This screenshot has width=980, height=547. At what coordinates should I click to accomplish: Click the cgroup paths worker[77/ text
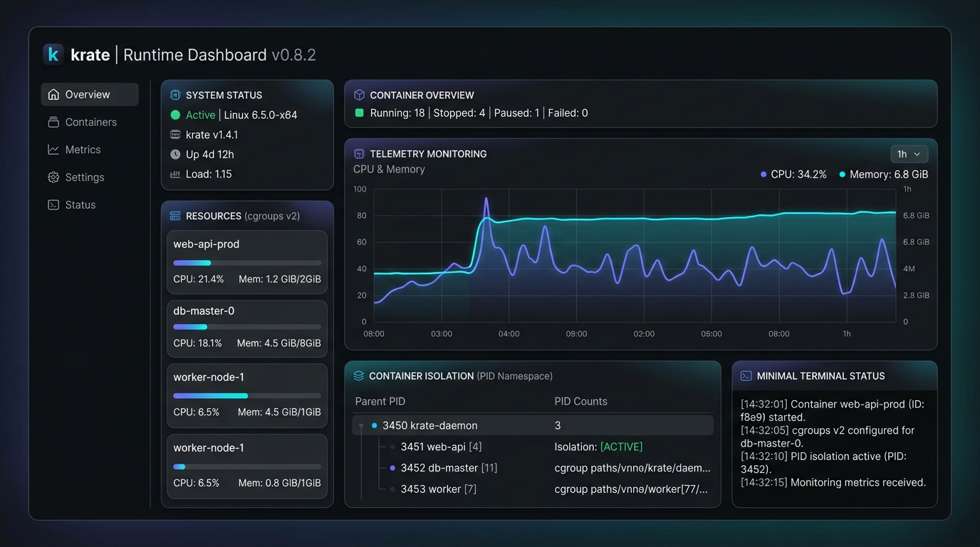[x=631, y=489]
